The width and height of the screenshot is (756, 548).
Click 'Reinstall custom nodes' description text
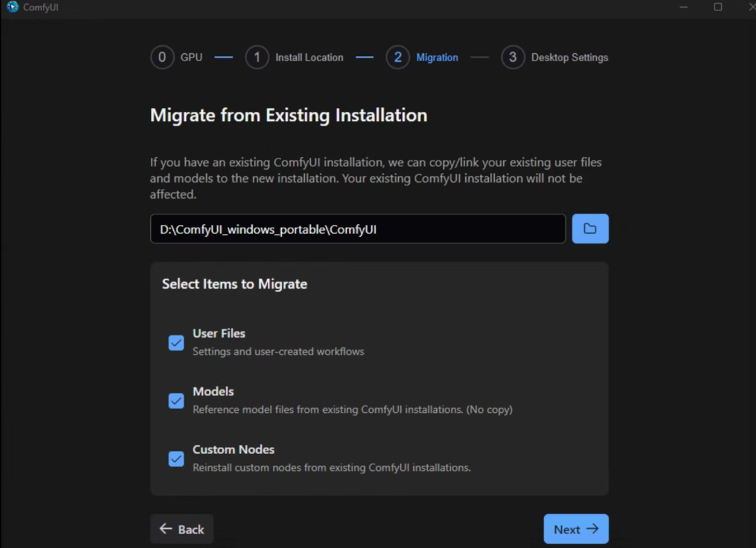[332, 468]
